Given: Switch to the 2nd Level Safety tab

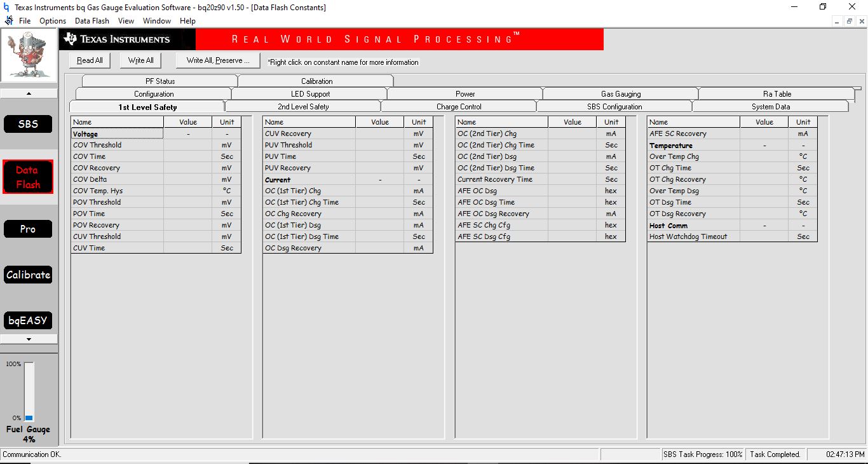Looking at the screenshot, I should click(x=303, y=107).
